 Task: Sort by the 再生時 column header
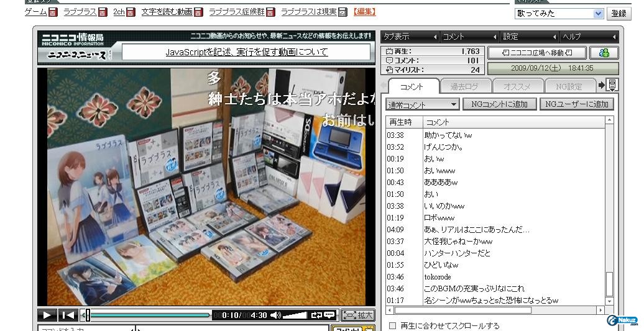coord(405,122)
